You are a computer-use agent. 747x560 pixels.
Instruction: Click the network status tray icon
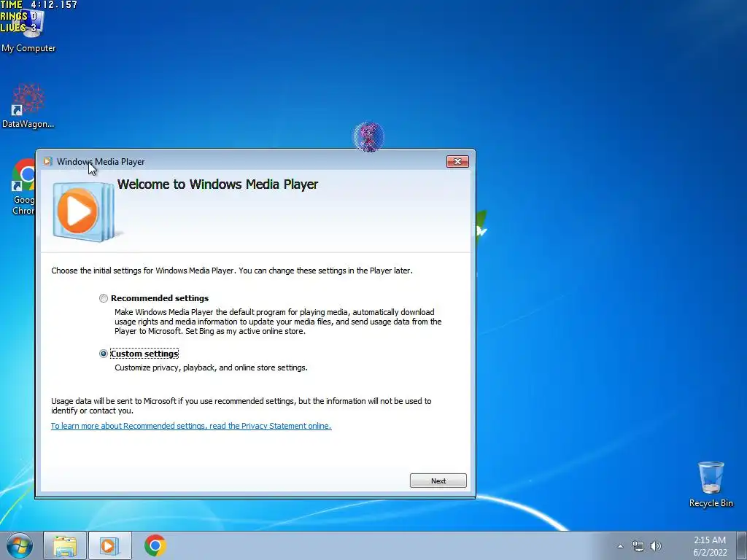638,546
